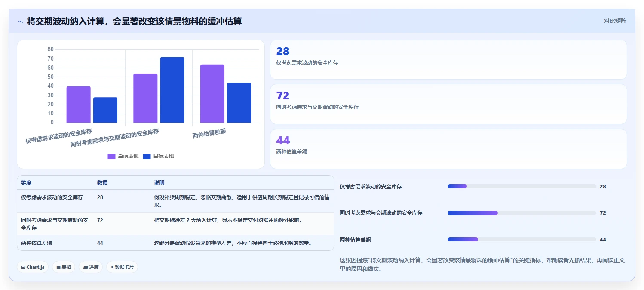Click the y-axis tick label 40
This screenshot has height=290, width=644.
pyautogui.click(x=50, y=86)
